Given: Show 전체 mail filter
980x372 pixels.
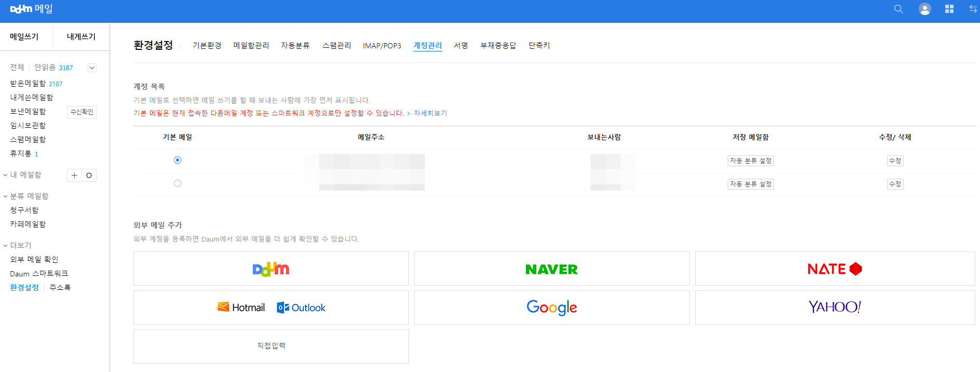Looking at the screenshot, I should pos(17,68).
